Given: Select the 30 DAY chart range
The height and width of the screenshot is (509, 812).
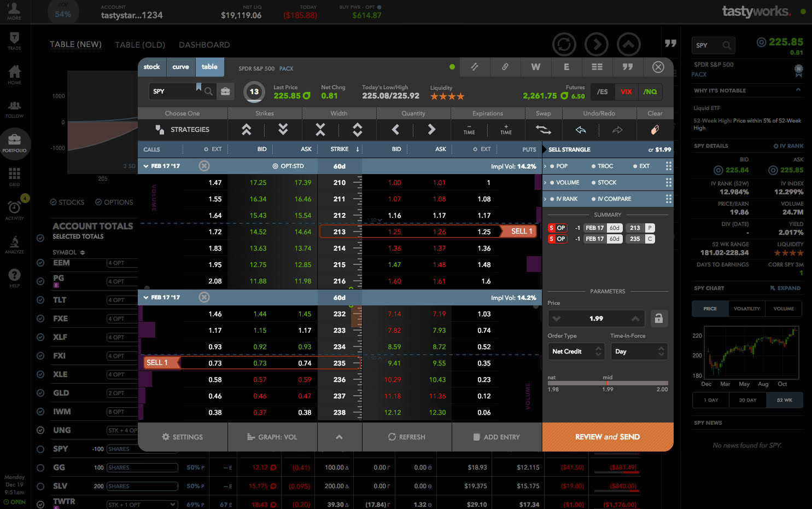Looking at the screenshot, I should (x=747, y=400).
